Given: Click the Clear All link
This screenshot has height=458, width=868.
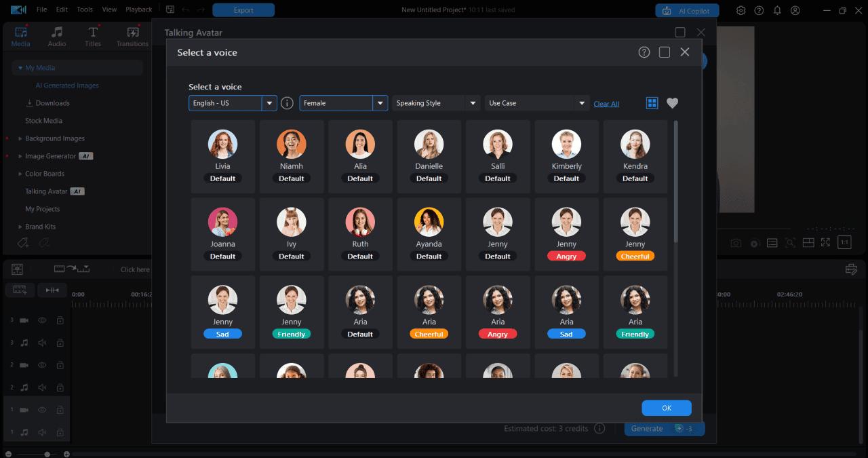Looking at the screenshot, I should (606, 104).
